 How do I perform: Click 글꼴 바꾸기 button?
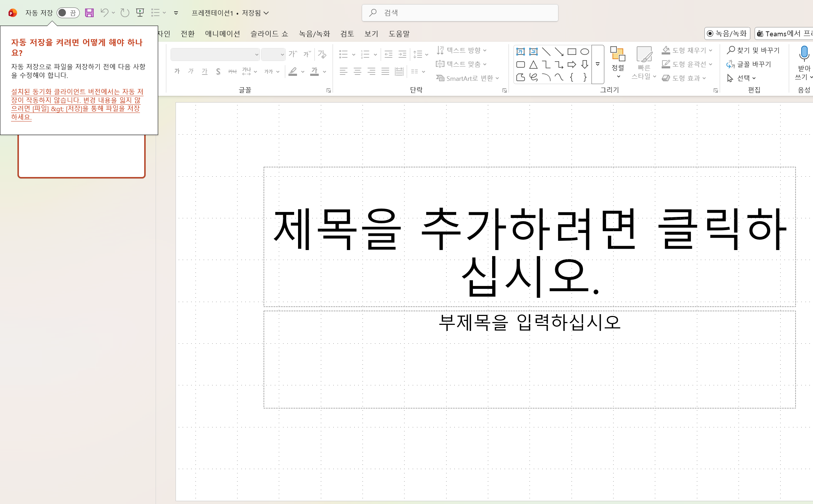(749, 64)
